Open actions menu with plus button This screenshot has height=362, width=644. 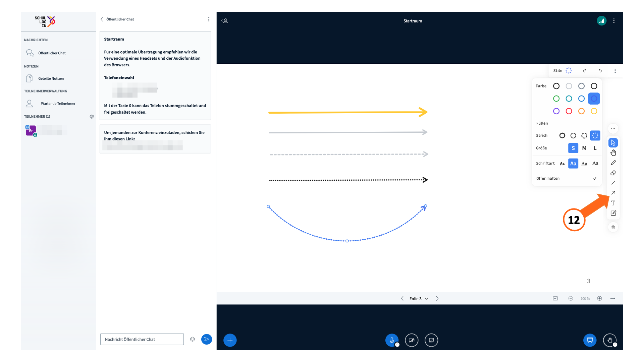point(230,340)
